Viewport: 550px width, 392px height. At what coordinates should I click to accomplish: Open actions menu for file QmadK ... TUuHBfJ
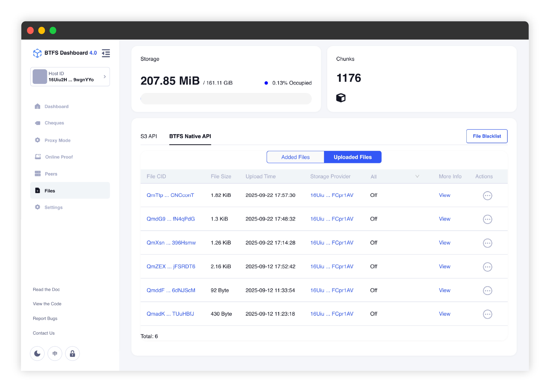[487, 314]
